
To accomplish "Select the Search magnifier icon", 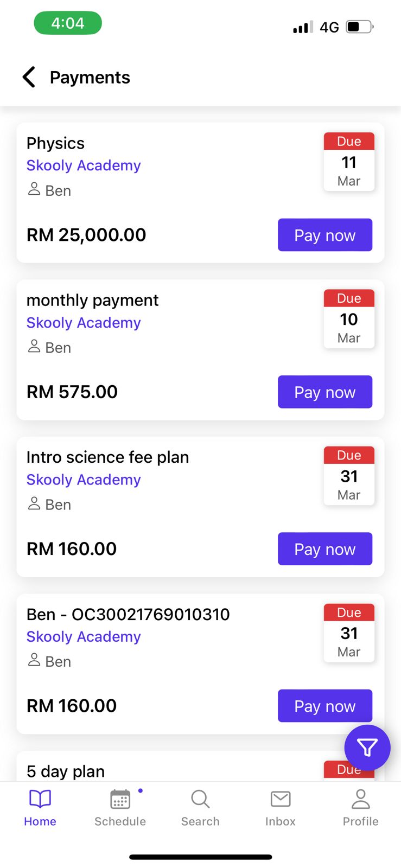I will point(200,799).
